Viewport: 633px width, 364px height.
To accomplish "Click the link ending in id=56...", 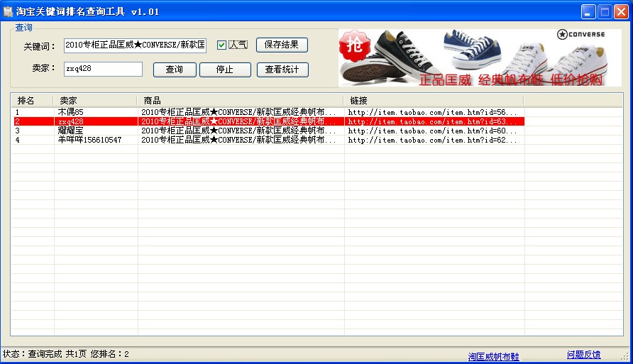I will (x=432, y=112).
